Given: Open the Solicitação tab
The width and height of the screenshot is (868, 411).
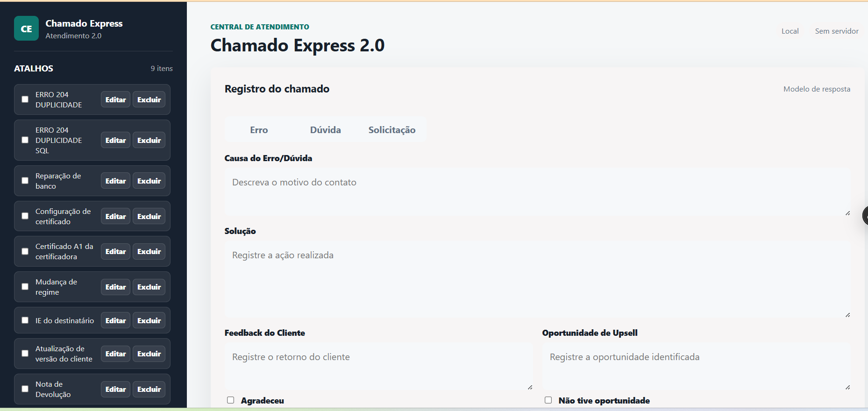Looking at the screenshot, I should [392, 130].
